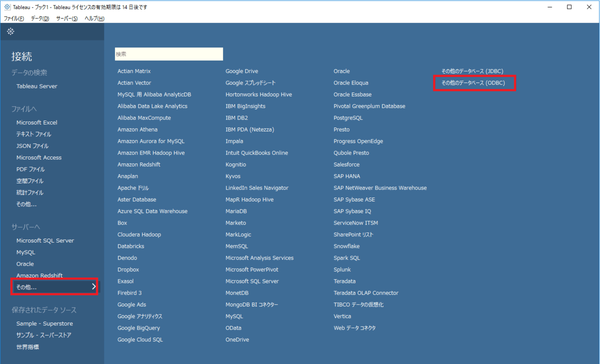Choose Teradata OLAP Connector entry
The image size is (600, 364).
(366, 293)
